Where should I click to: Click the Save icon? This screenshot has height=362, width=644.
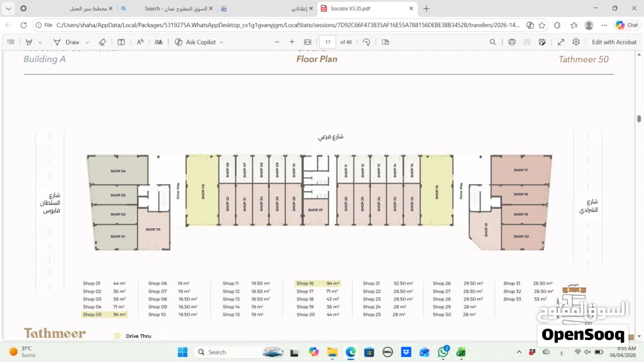(x=527, y=42)
